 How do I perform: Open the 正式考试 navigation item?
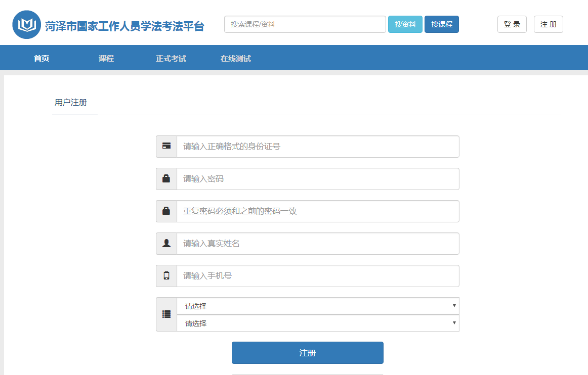[x=171, y=59]
